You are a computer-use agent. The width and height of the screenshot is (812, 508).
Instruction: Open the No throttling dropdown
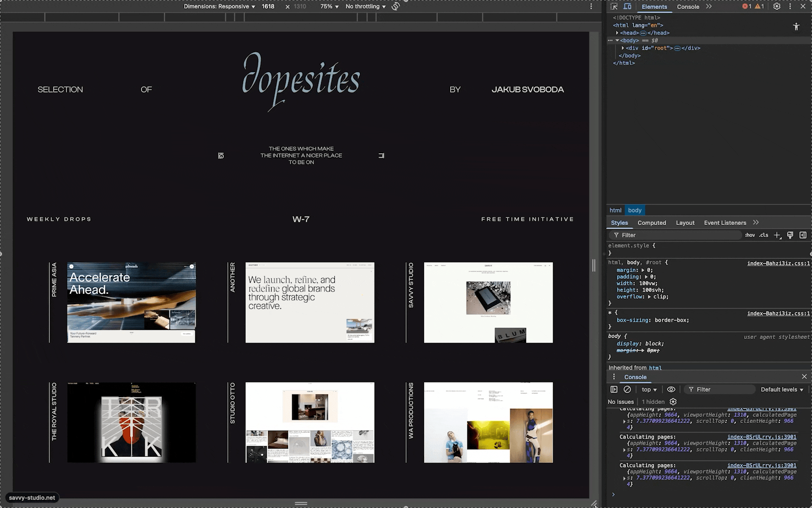[x=366, y=7]
